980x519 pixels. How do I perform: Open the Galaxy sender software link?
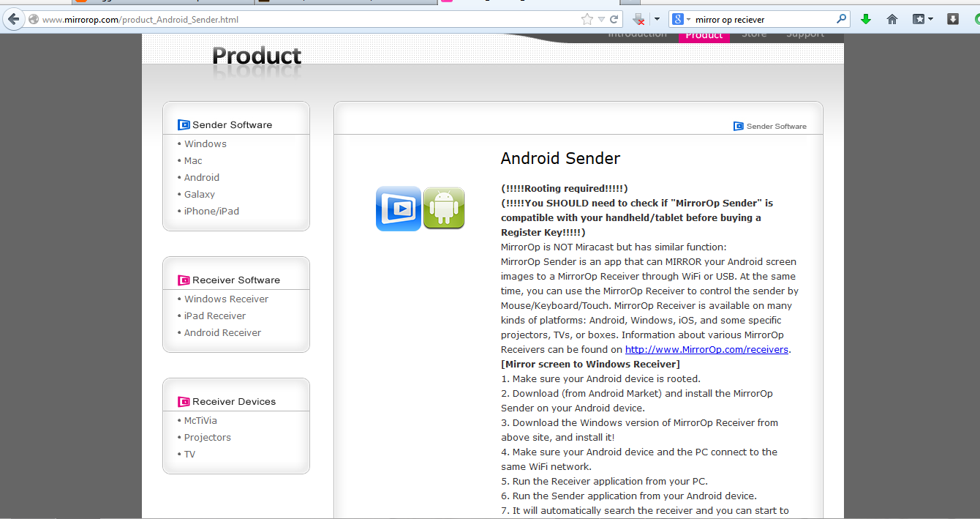coord(200,195)
